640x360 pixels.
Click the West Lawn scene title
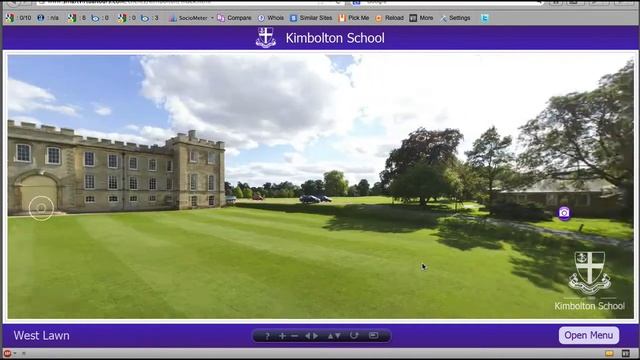(x=41, y=336)
